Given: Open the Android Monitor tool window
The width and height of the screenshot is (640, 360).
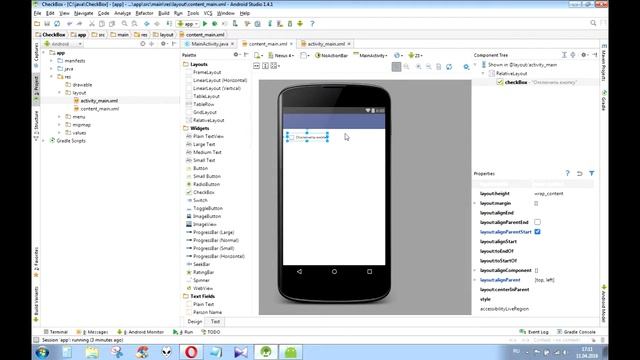Looking at the screenshot, I should pyautogui.click(x=140, y=332).
